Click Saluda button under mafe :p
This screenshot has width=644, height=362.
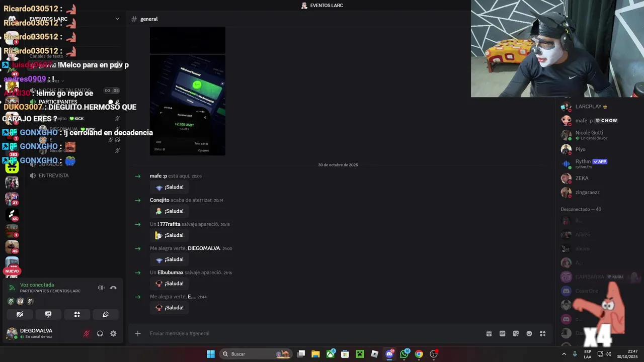[x=169, y=187]
